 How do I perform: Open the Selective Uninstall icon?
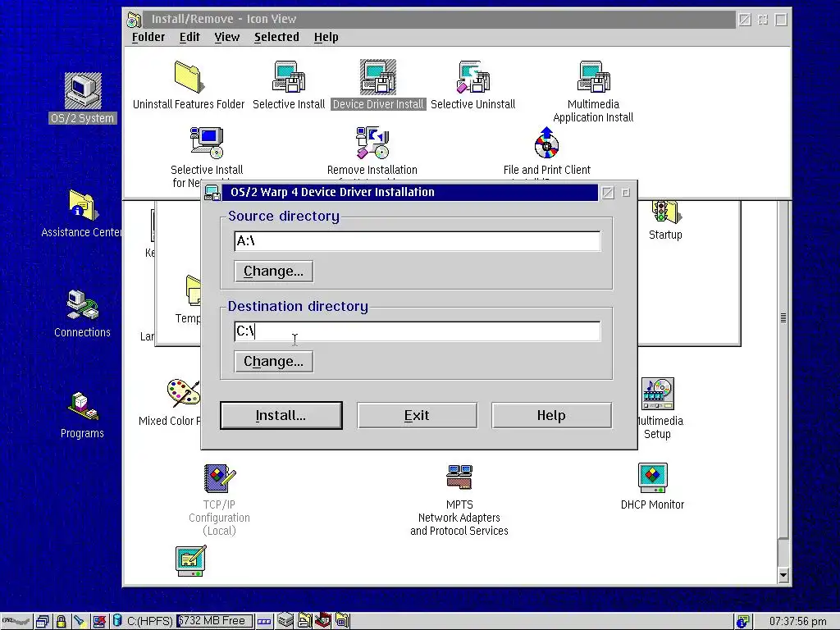473,78
